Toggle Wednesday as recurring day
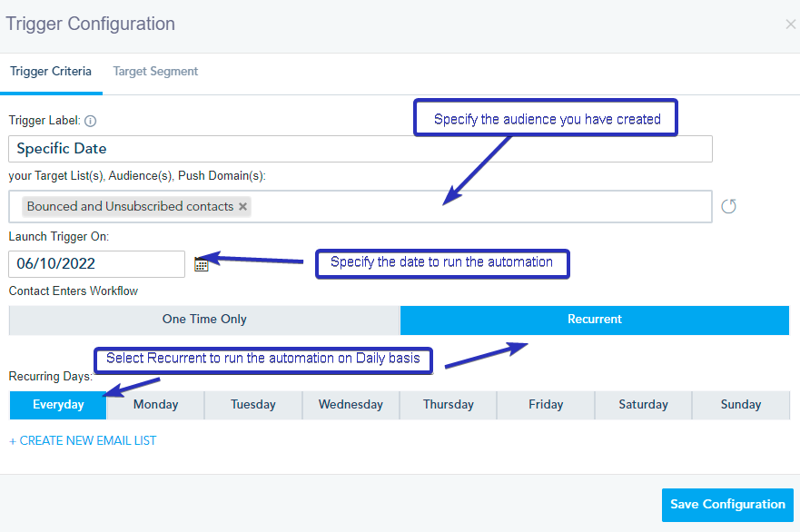The width and height of the screenshot is (800, 532). [x=351, y=405]
